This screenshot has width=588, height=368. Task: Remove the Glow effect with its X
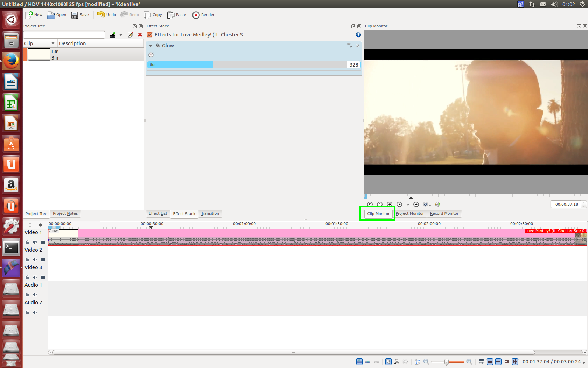[x=358, y=46]
